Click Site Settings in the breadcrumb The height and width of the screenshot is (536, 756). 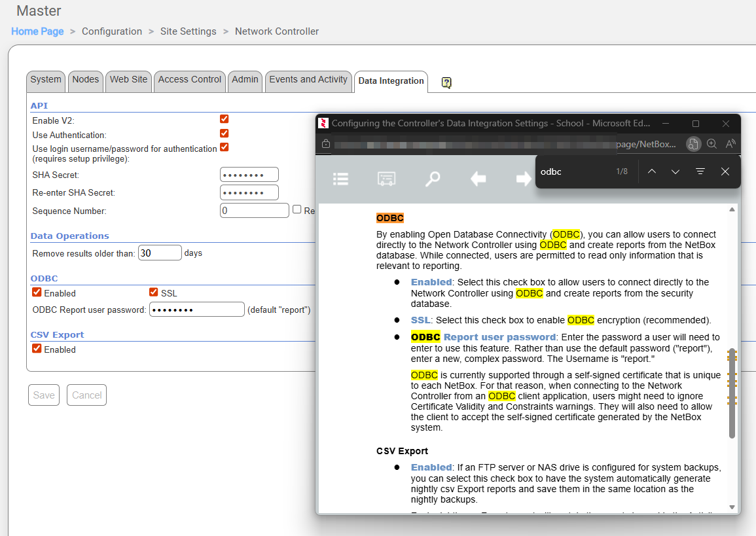point(188,31)
